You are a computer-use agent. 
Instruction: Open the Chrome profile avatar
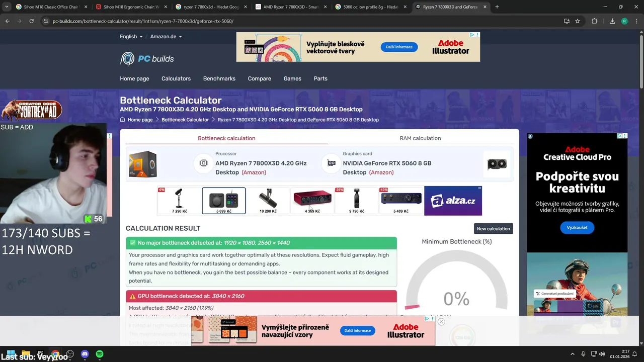click(624, 21)
